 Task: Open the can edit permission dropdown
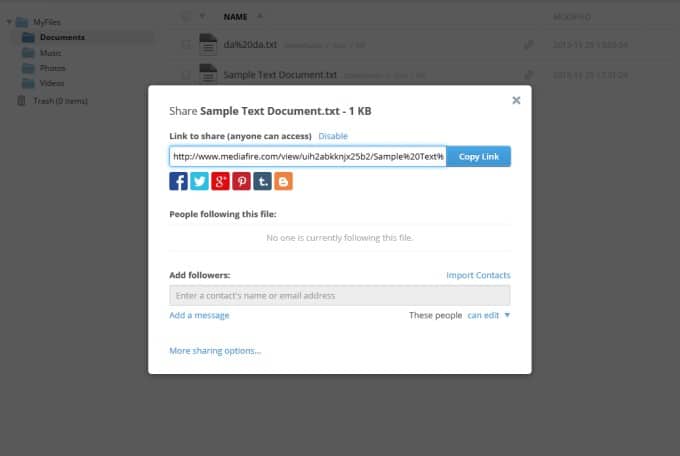(x=489, y=315)
